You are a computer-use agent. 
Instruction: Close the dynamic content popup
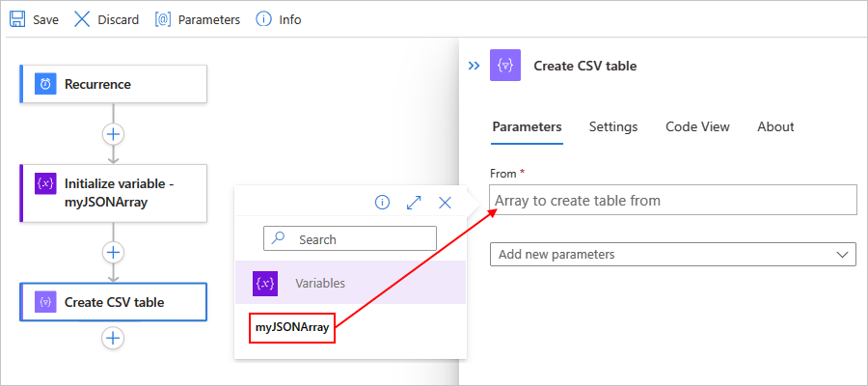445,203
